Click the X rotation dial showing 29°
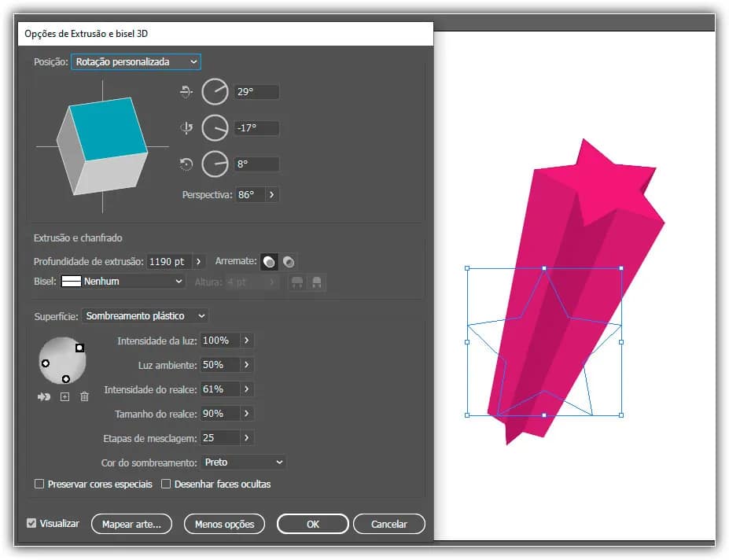Viewport: 729px width, 560px height. click(215, 91)
